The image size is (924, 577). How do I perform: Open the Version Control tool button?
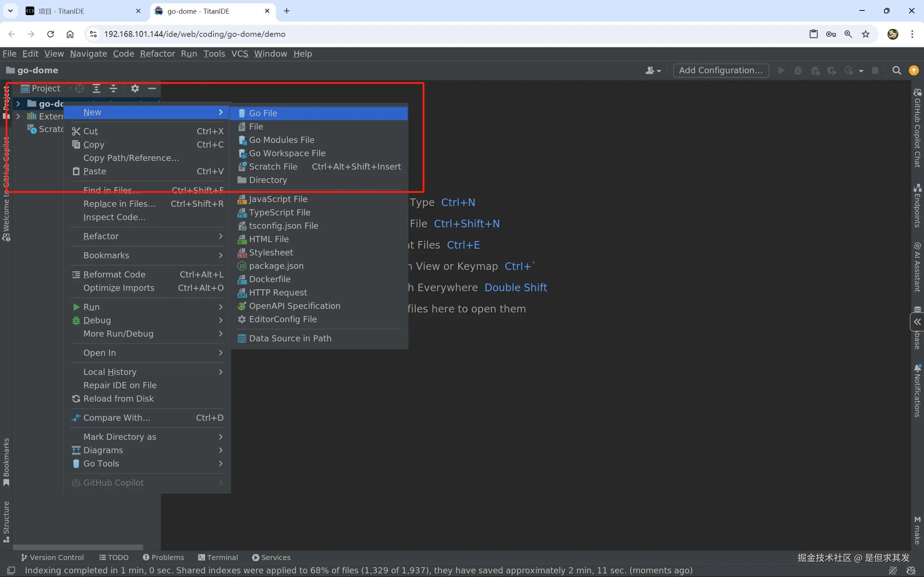pos(52,558)
